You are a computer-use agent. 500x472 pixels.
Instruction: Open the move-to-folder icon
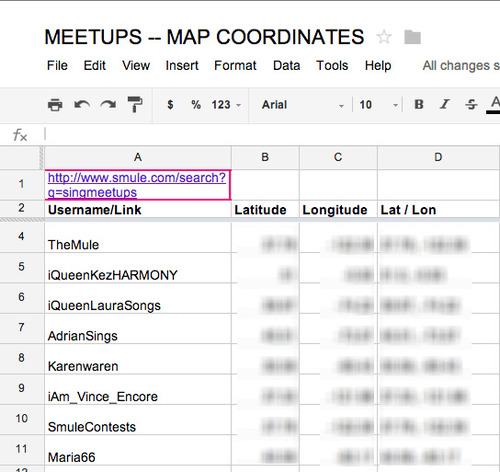(x=412, y=37)
